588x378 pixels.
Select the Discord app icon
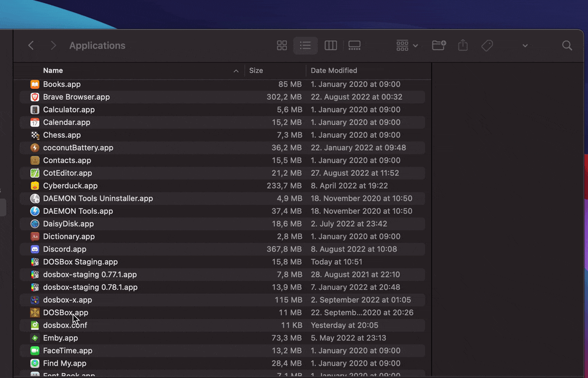pyautogui.click(x=35, y=249)
